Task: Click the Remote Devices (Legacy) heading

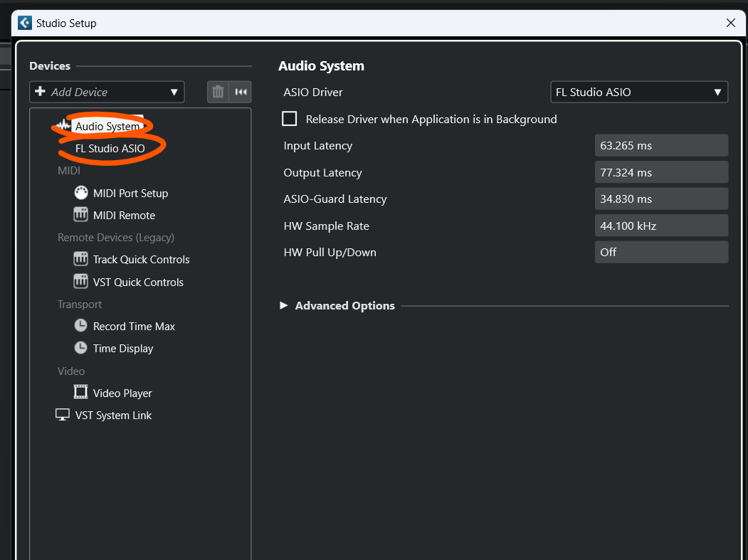Action: (116, 237)
